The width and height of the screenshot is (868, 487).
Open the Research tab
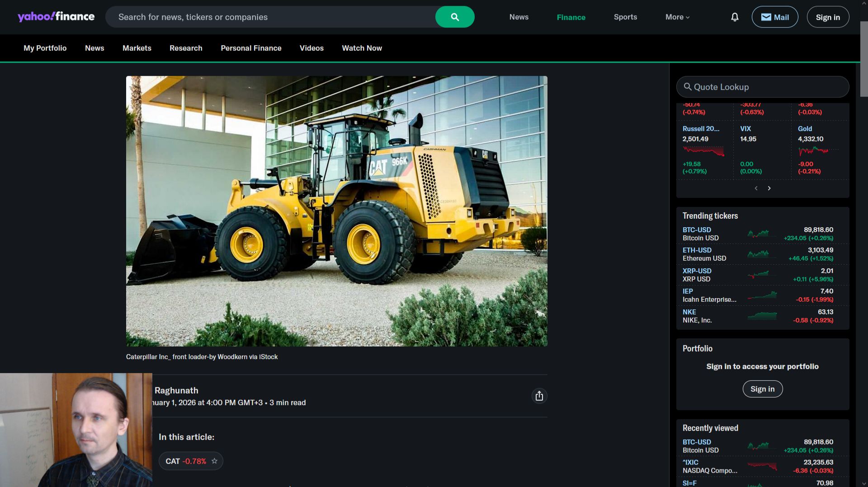[186, 48]
